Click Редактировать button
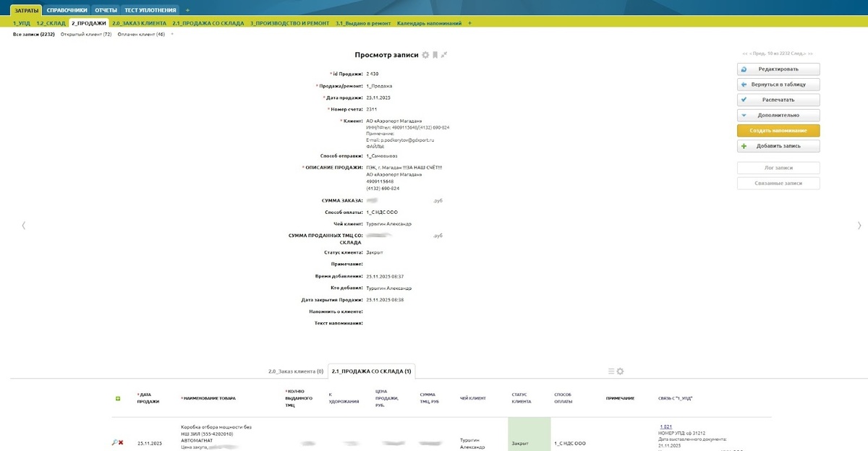The image size is (868, 451). [778, 69]
